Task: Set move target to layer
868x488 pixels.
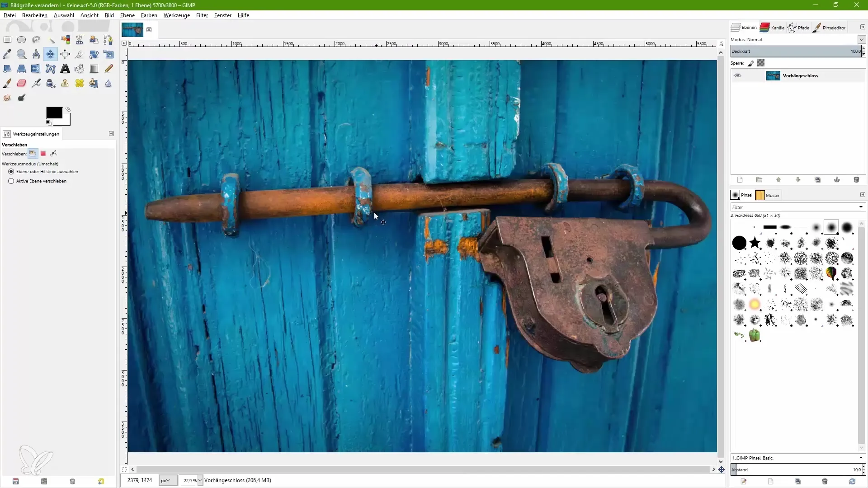Action: (x=33, y=154)
